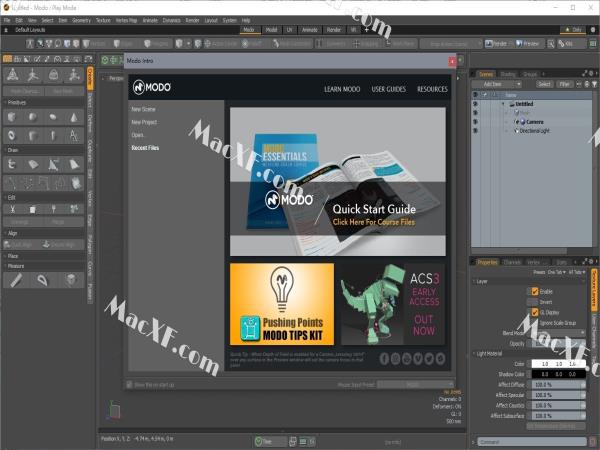Select the sphere primitive tool

33,117
